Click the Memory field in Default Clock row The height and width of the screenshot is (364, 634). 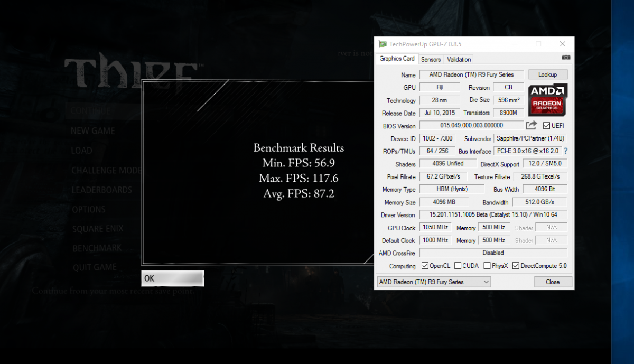coord(494,240)
